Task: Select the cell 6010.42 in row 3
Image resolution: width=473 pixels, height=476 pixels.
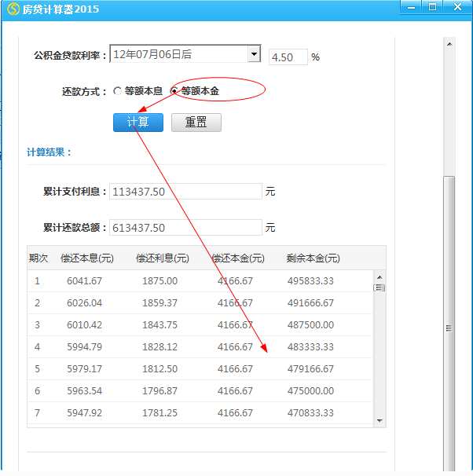Action: click(84, 325)
